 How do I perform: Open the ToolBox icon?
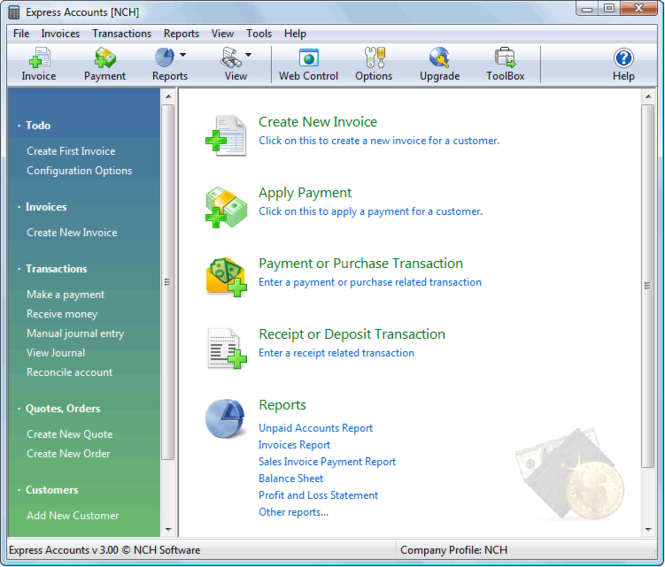(505, 58)
